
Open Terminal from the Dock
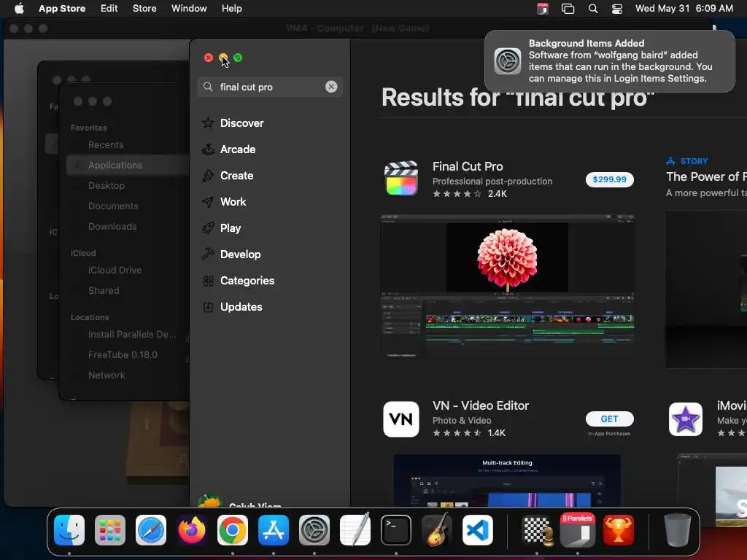[396, 529]
